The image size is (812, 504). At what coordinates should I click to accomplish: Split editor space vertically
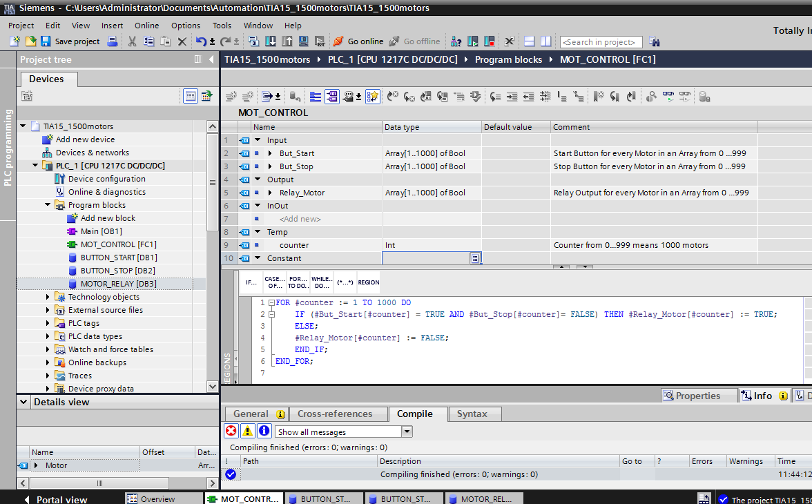[545, 41]
